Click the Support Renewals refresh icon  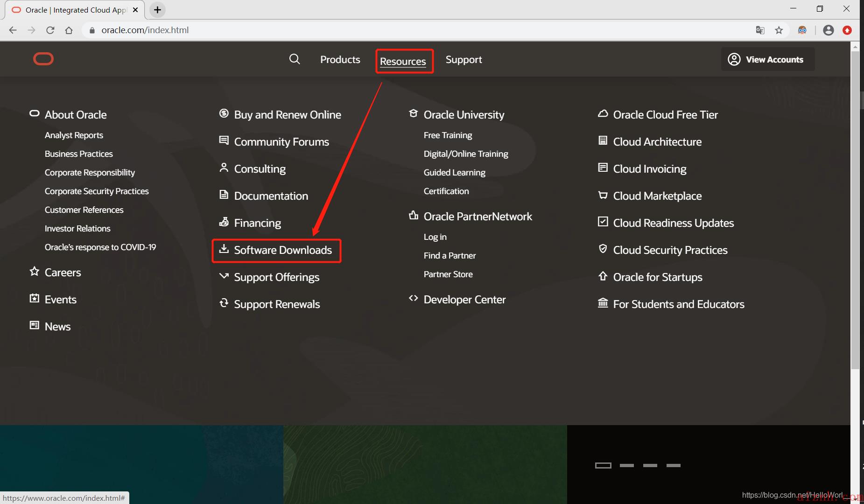(224, 303)
